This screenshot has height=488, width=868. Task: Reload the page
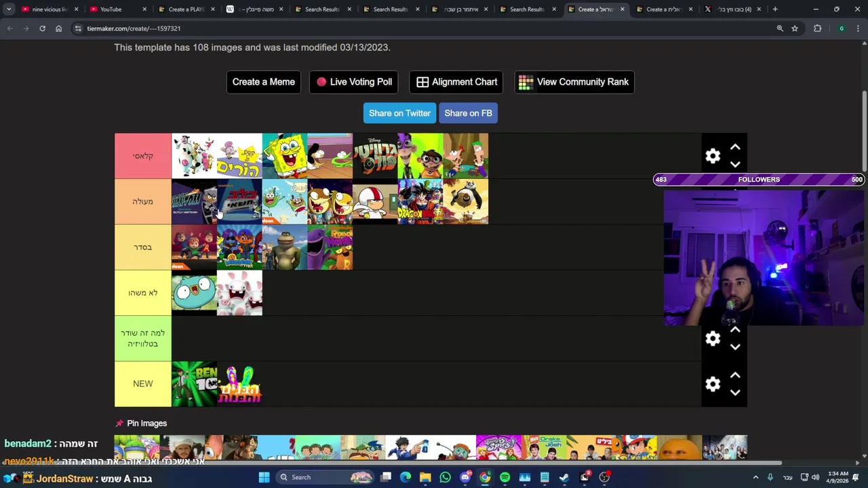42,28
